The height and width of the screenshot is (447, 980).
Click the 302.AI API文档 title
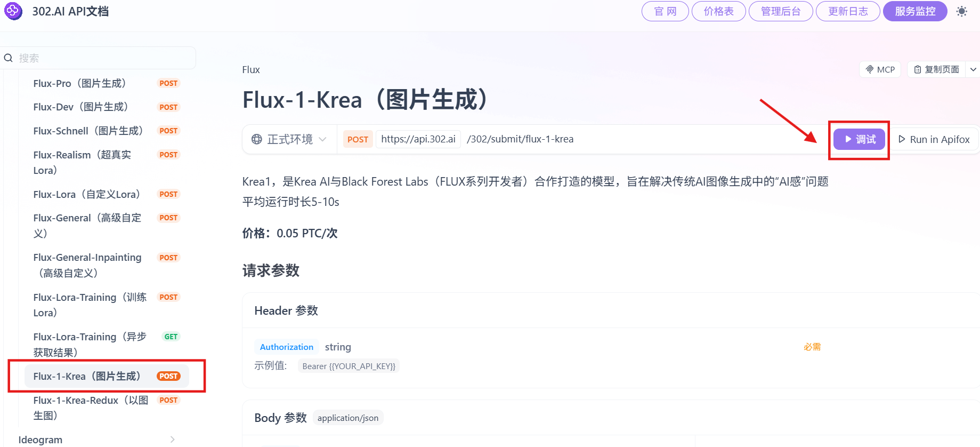coord(70,11)
